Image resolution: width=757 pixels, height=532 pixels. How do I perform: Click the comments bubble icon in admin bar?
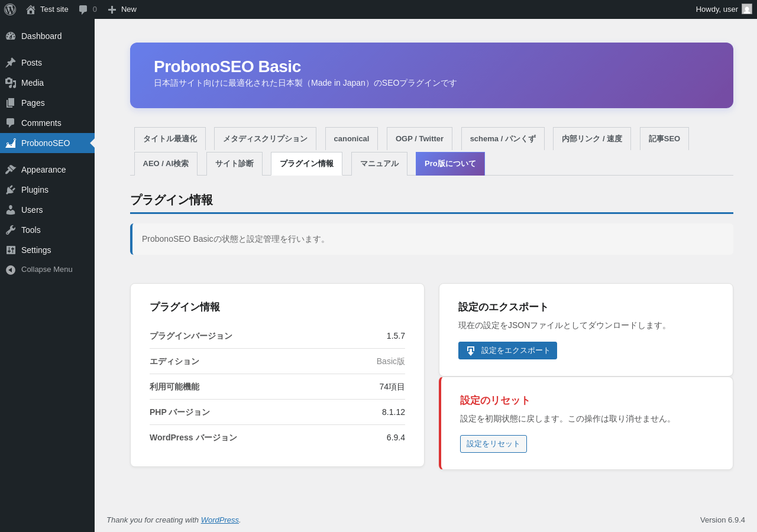coord(83,9)
